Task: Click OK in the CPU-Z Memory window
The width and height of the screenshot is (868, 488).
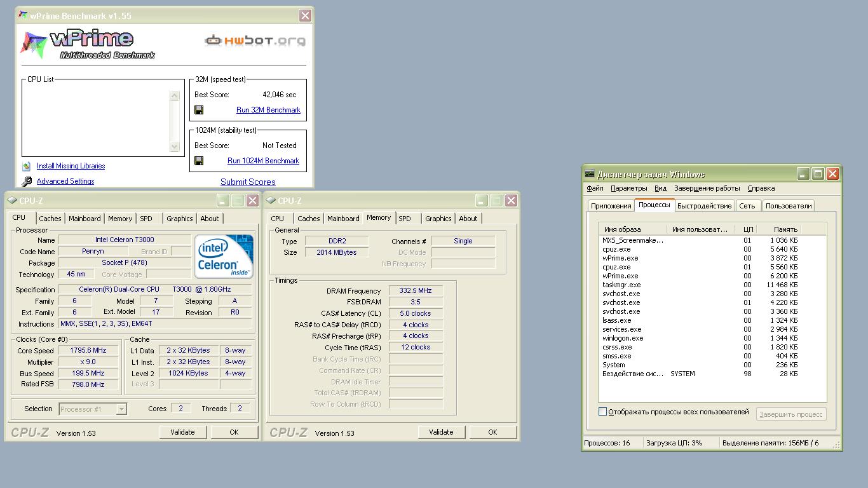Action: (x=492, y=432)
